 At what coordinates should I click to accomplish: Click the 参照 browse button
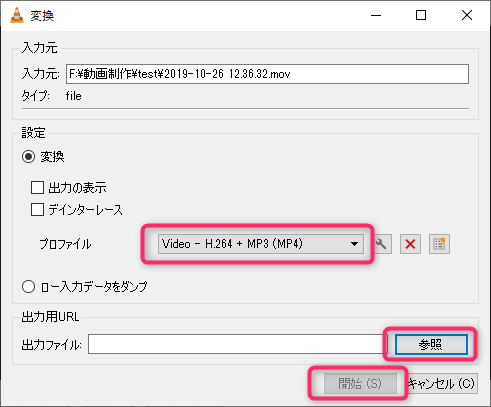click(431, 344)
